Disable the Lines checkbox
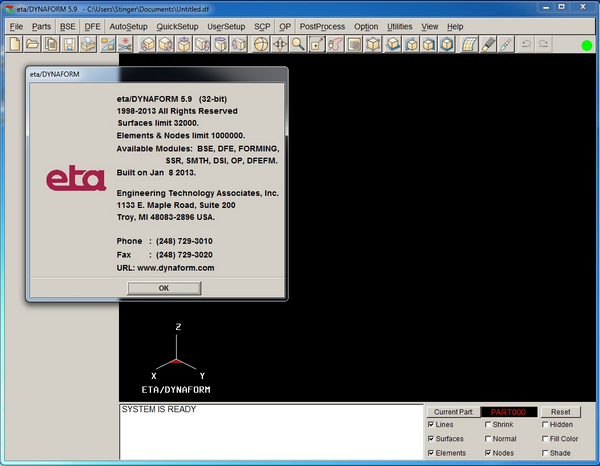The height and width of the screenshot is (466, 600). click(431, 425)
